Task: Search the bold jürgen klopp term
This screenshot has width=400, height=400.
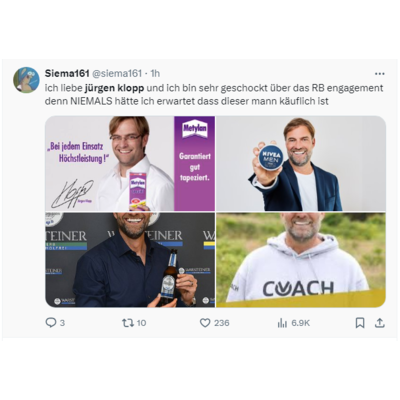Action: coord(114,88)
